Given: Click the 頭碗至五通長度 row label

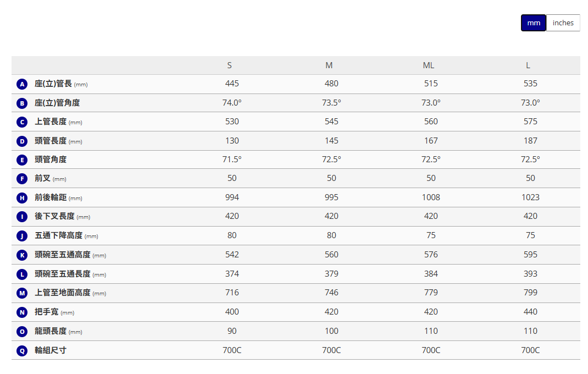Looking at the screenshot, I should point(62,274).
